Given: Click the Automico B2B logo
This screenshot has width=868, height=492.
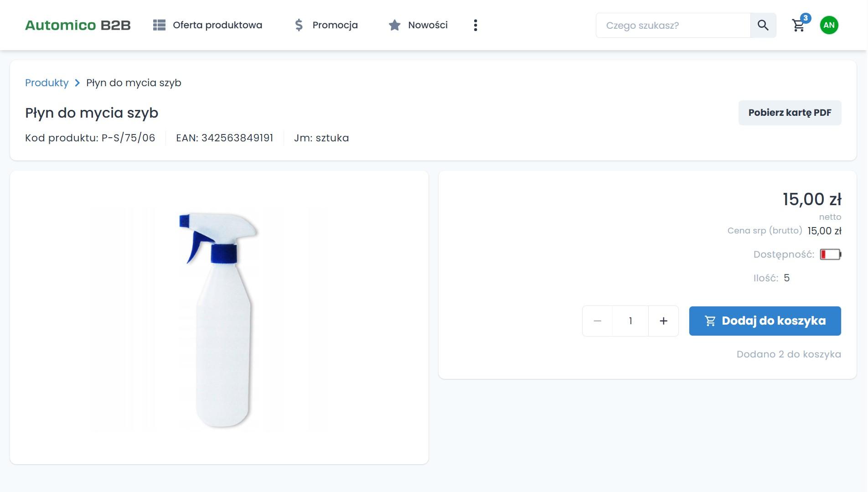Looking at the screenshot, I should pos(77,25).
